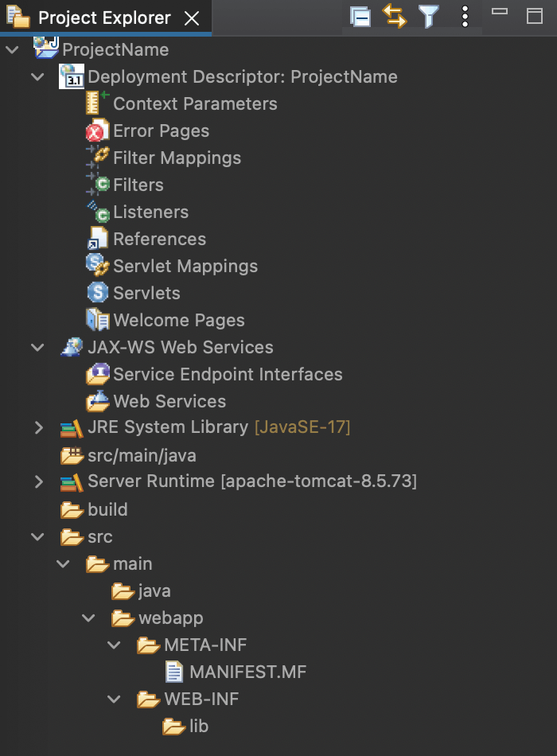This screenshot has width=557, height=756.
Task: Collapse the webapp folder
Action: pos(89,618)
